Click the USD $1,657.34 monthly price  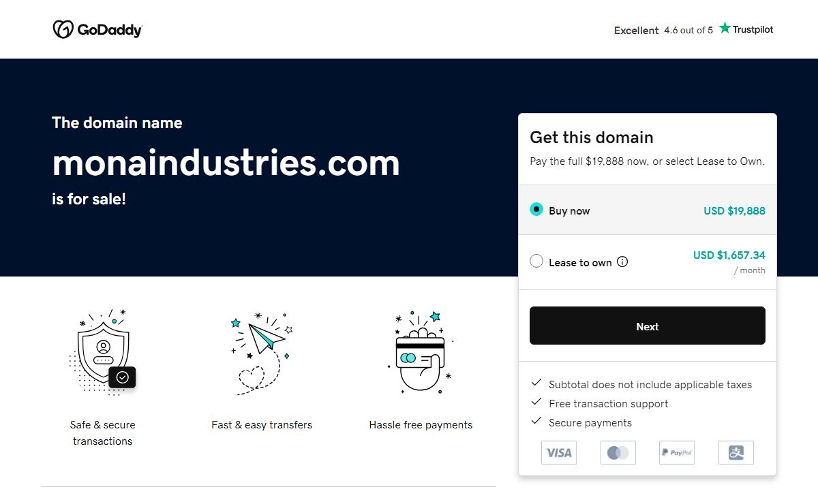tap(729, 255)
